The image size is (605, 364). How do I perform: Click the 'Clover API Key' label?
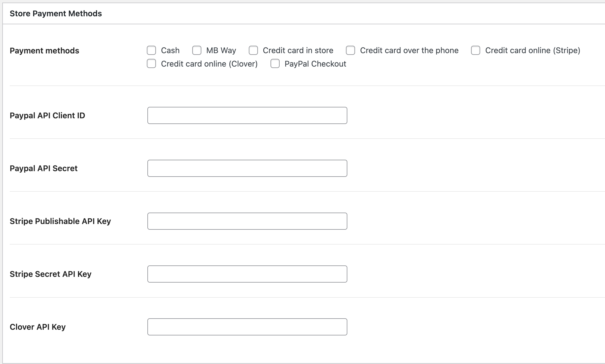(38, 327)
